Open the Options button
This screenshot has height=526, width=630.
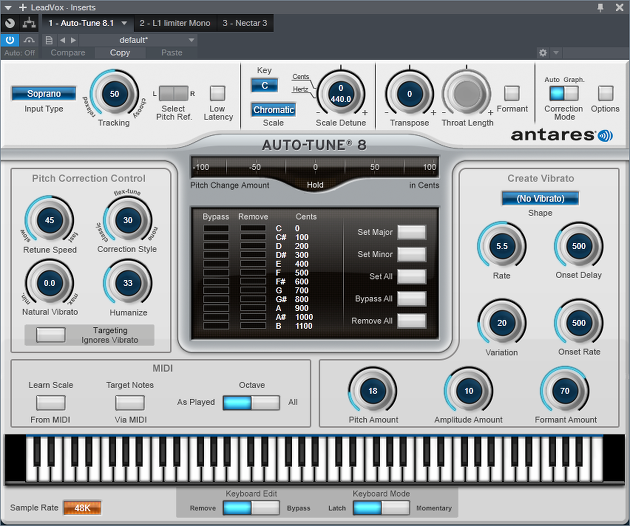click(x=605, y=93)
